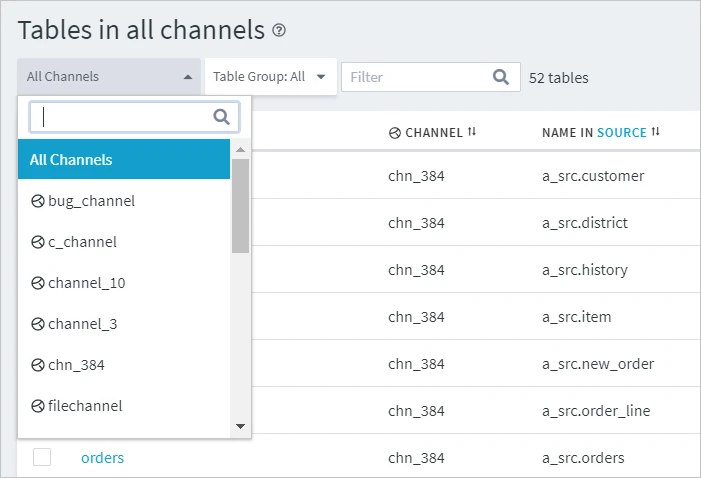701x478 pixels.
Task: Click the channel icon in the CHANNEL header
Action: click(395, 133)
